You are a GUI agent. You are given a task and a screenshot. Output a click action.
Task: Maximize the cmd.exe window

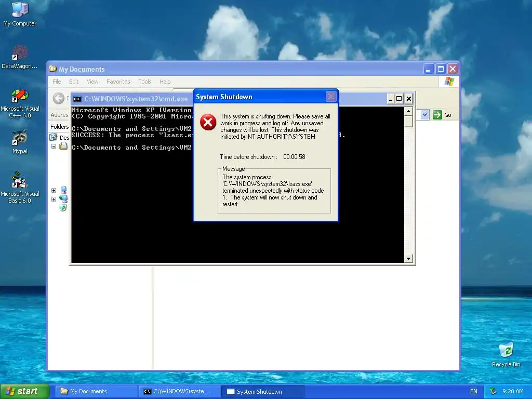[x=400, y=99]
